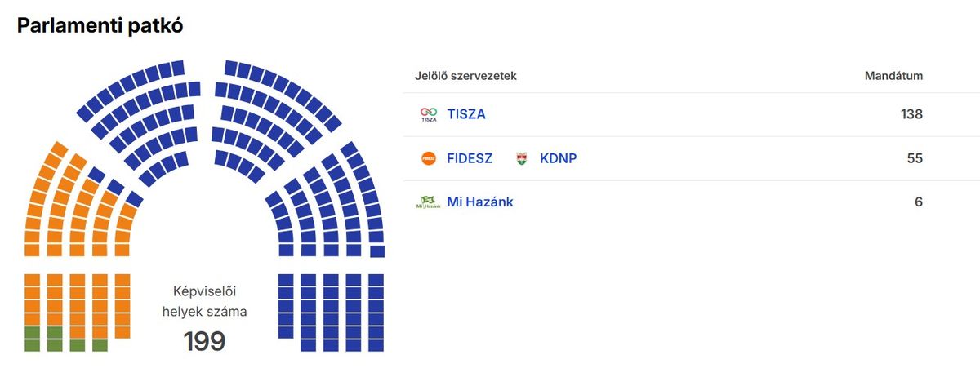Open the Mi Hazánk party link
The height and width of the screenshot is (377, 980).
click(480, 202)
